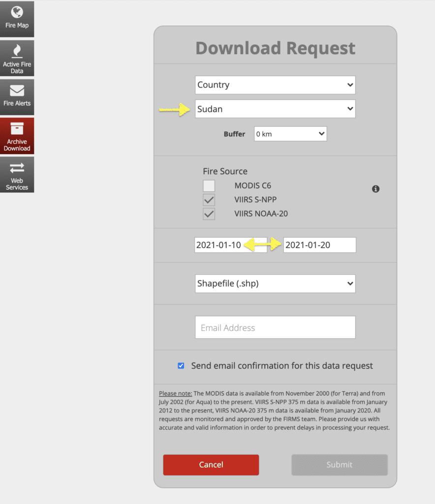The height and width of the screenshot is (504, 435).
Task: Click the Fire Source info icon
Action: (375, 189)
